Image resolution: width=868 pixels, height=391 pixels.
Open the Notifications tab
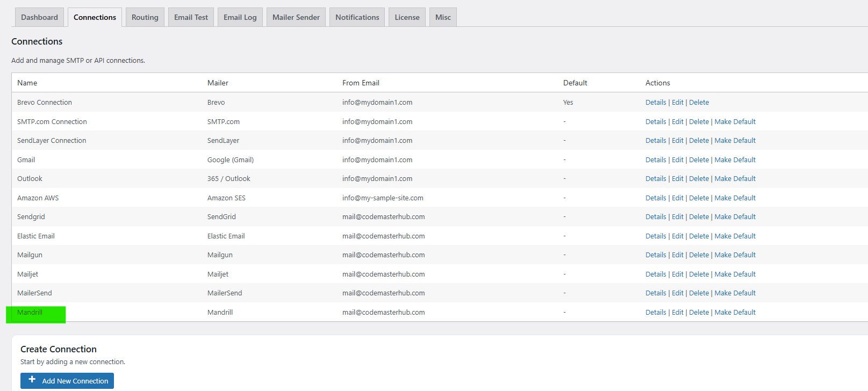pyautogui.click(x=357, y=17)
